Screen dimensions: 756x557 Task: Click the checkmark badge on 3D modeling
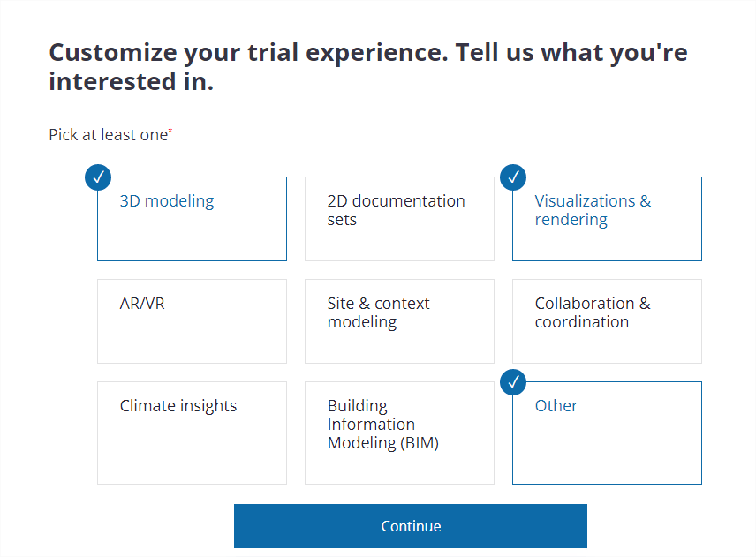98,177
